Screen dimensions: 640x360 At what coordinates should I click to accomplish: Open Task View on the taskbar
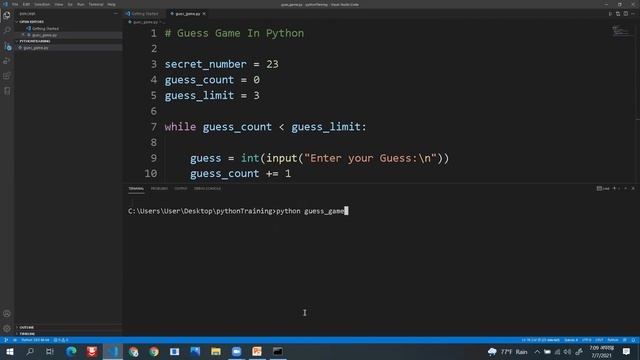coord(50,351)
